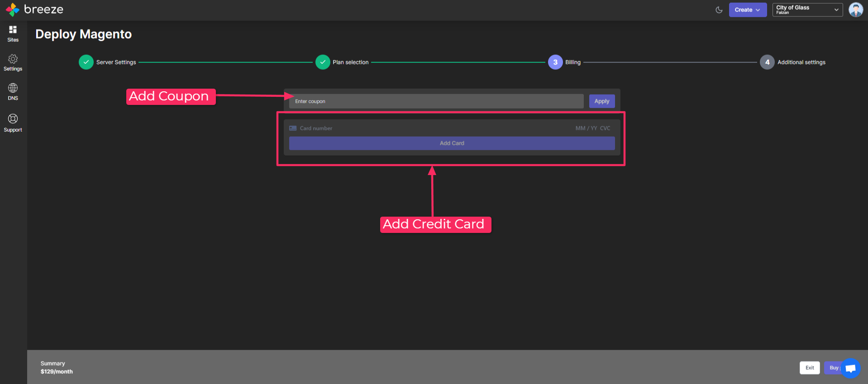This screenshot has height=384, width=868.
Task: Expand the City of Glass workspace selector
Action: [x=807, y=10]
